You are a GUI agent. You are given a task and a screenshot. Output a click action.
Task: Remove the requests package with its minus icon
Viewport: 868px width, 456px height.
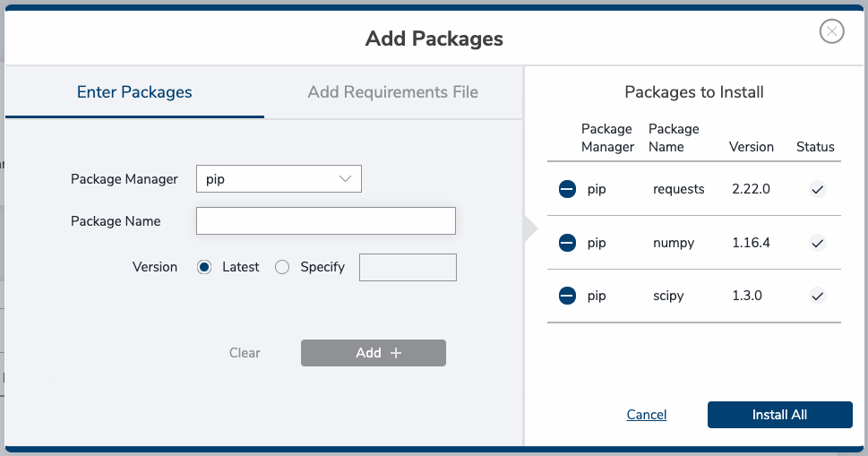pyautogui.click(x=567, y=189)
